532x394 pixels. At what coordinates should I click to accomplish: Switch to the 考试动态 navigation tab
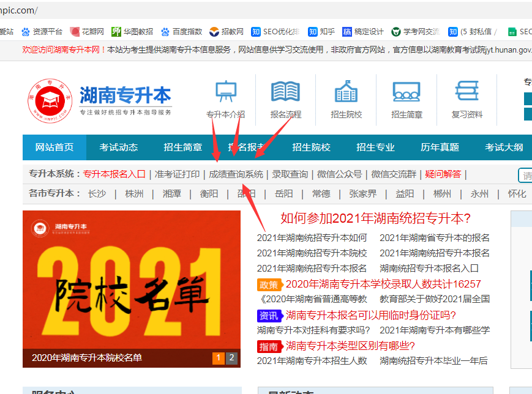click(118, 147)
